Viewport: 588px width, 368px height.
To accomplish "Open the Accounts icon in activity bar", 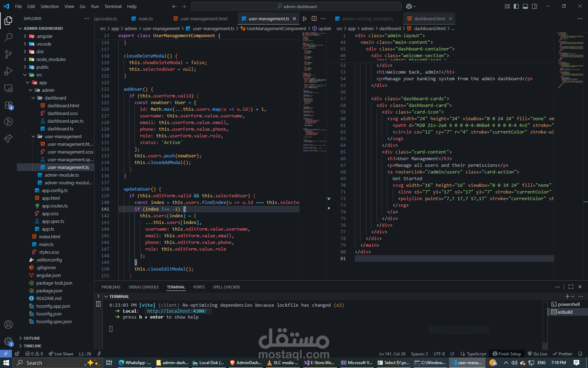I will point(8,325).
